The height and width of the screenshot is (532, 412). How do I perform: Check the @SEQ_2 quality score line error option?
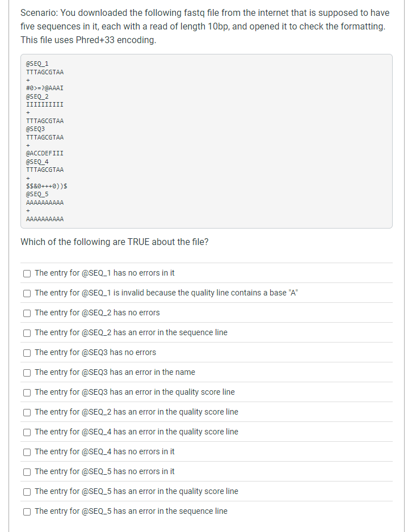point(27,412)
